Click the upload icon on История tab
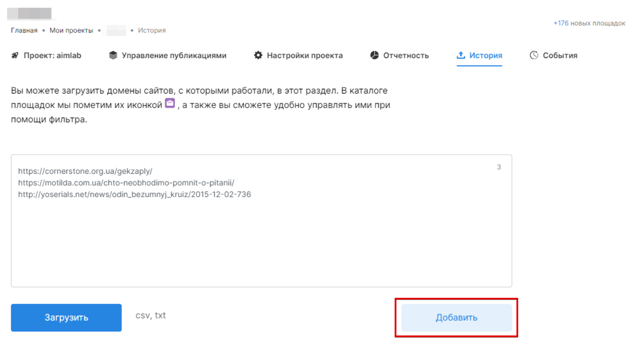 pos(461,55)
